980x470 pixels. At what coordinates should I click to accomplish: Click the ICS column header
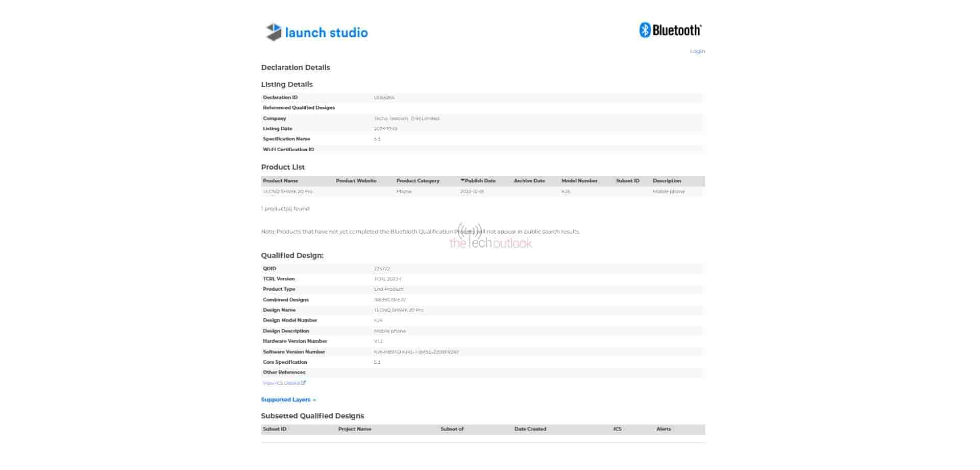click(x=617, y=429)
